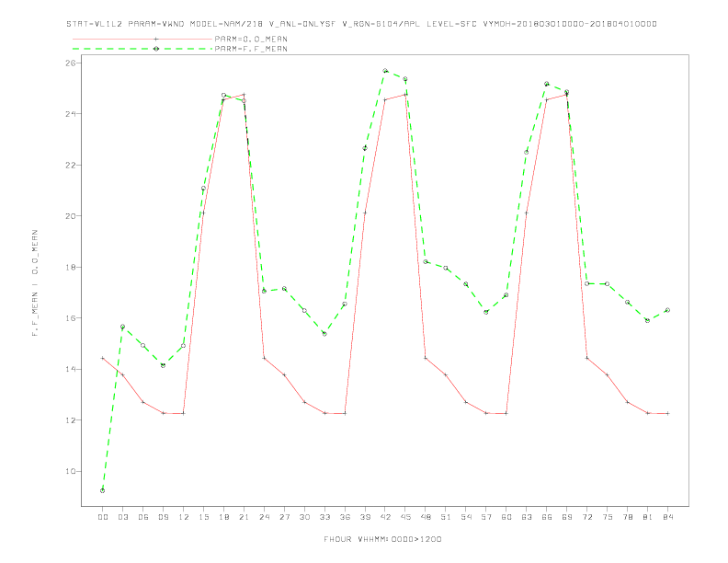Click y-axis tick label 12
The image size is (728, 563).
[x=71, y=420]
